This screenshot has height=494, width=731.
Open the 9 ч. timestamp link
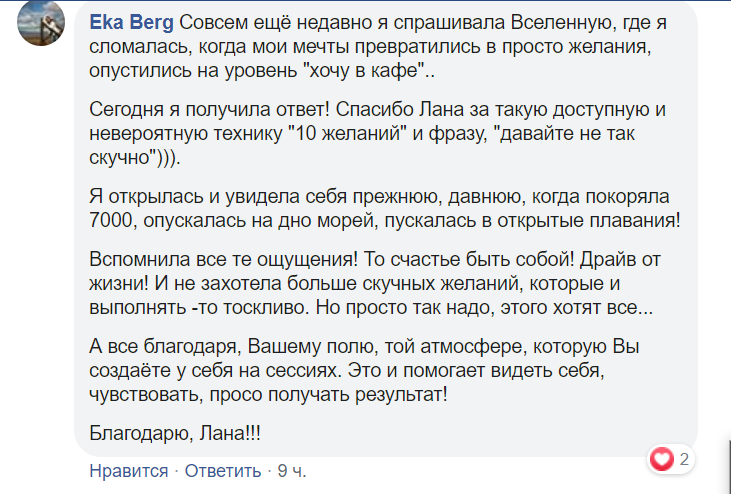point(292,471)
